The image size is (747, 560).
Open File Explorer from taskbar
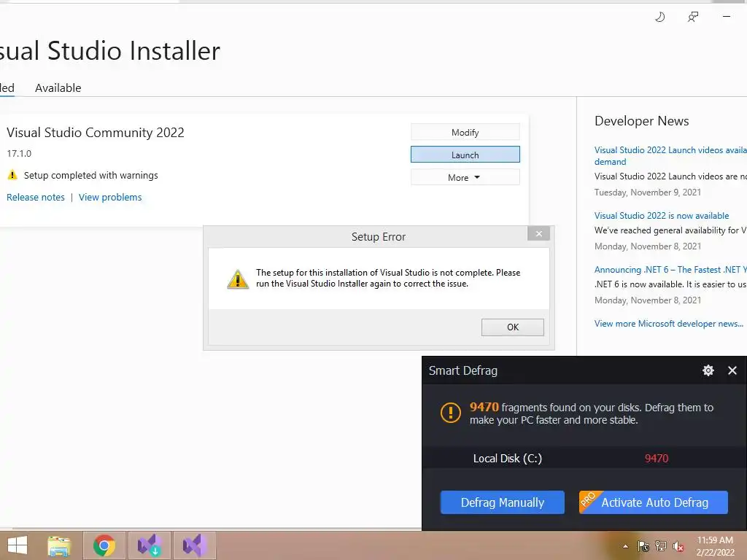point(59,545)
